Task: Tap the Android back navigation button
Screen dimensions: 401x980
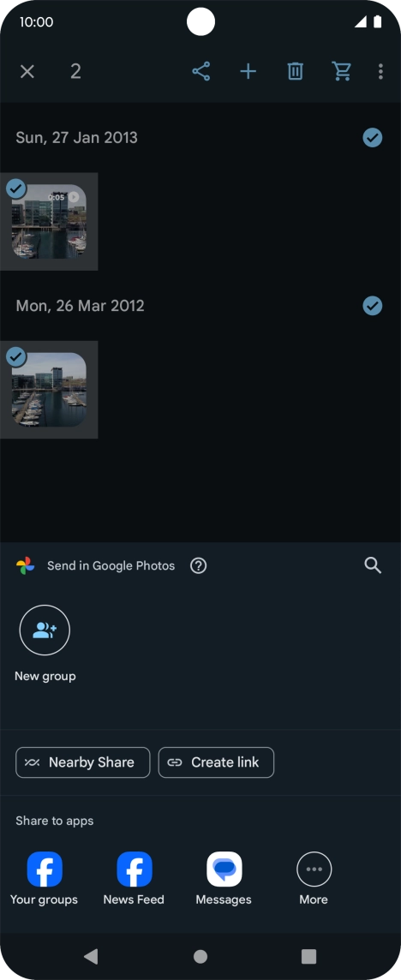Action: coord(92,956)
